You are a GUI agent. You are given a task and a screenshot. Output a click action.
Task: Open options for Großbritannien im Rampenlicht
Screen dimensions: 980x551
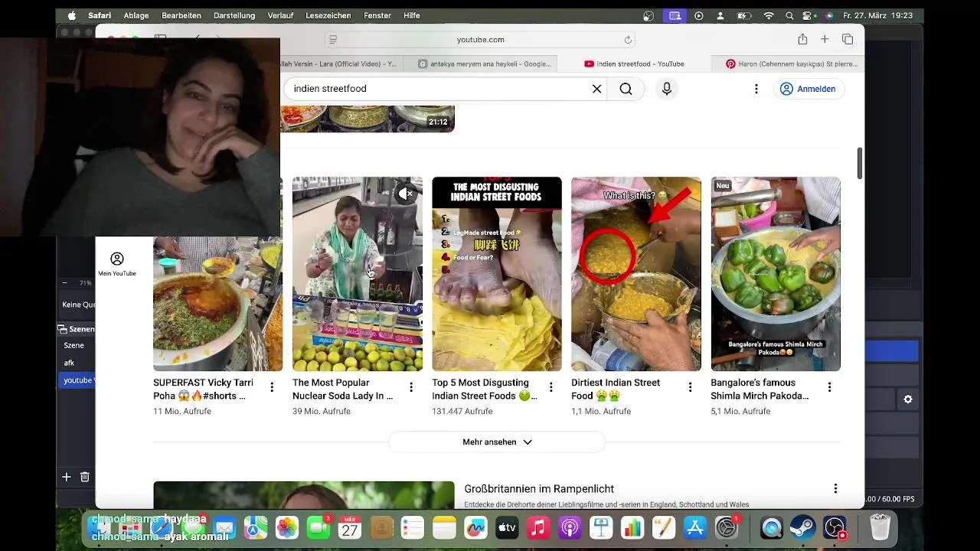835,488
